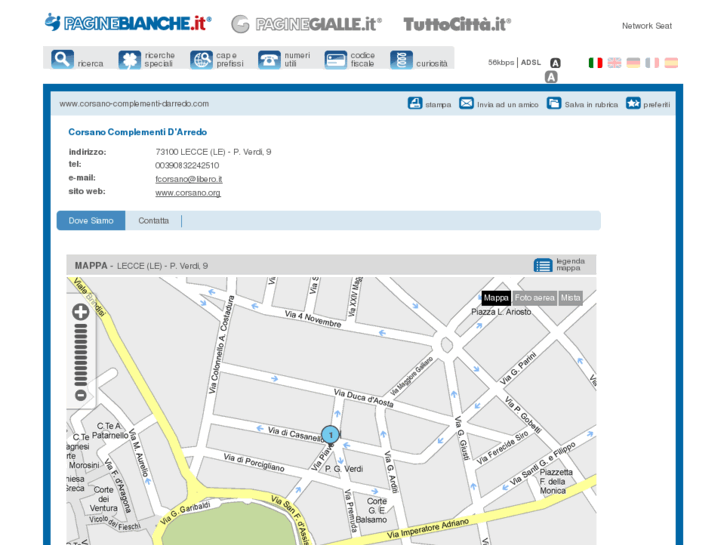Click the Salva in rubrica folder icon
Viewport: 727px width, 545px height.
coord(554,103)
